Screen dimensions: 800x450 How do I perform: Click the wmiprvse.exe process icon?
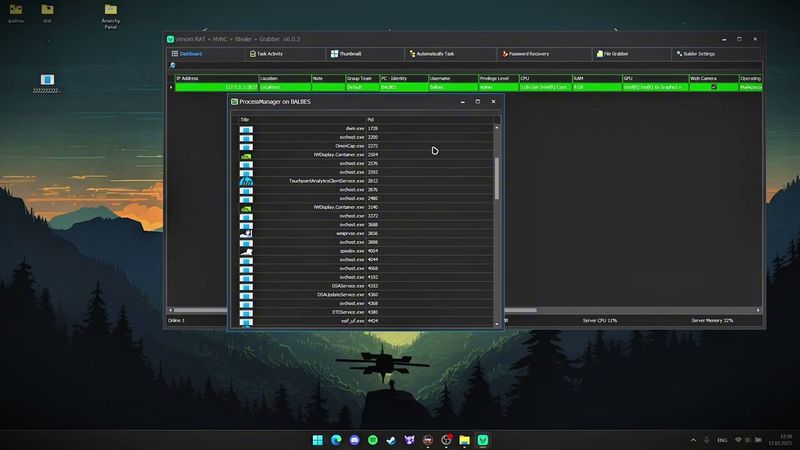tap(246, 234)
